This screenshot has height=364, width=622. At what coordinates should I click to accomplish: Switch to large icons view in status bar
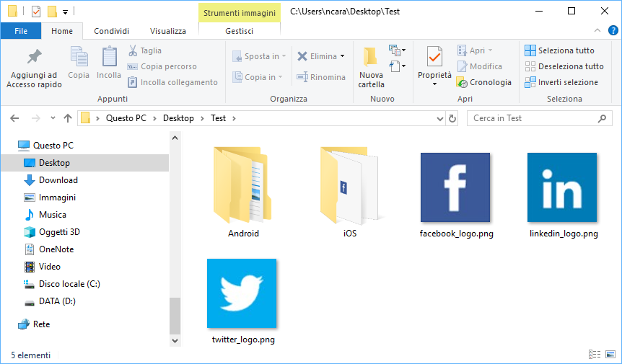pyautogui.click(x=610, y=354)
